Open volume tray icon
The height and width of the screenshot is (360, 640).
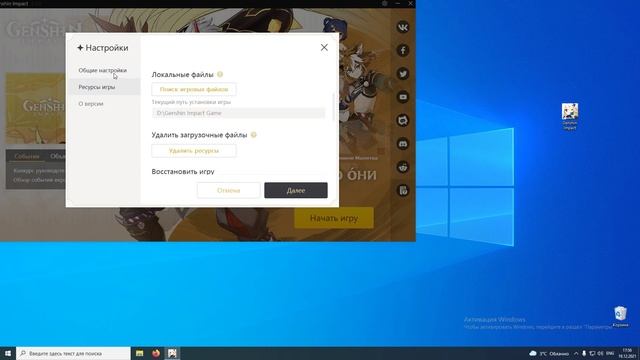pos(600,353)
